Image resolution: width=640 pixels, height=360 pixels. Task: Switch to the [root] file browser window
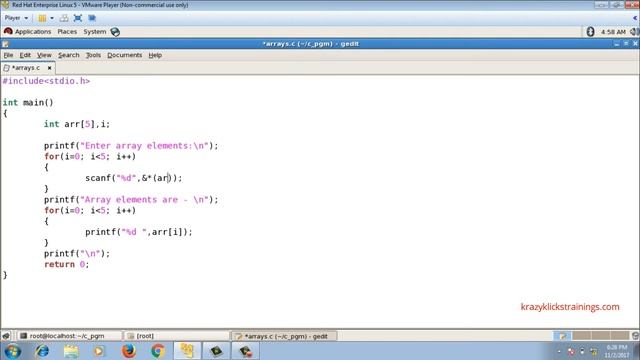[x=176, y=336]
